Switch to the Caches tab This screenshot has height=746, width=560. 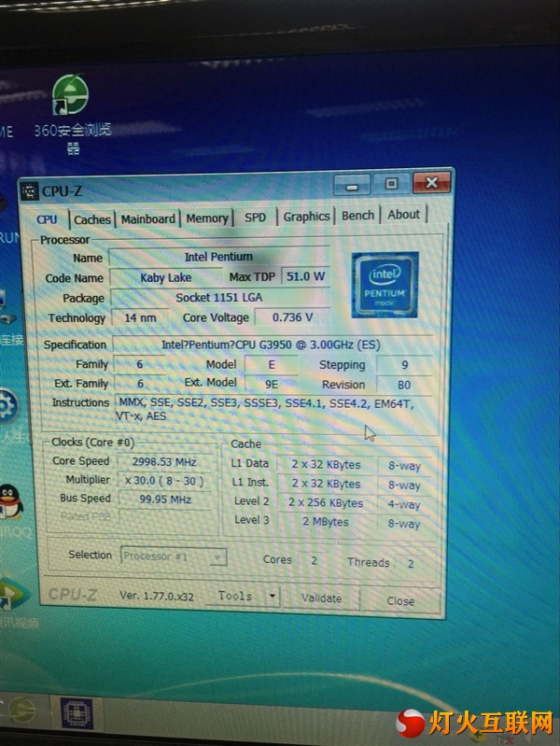[92, 219]
